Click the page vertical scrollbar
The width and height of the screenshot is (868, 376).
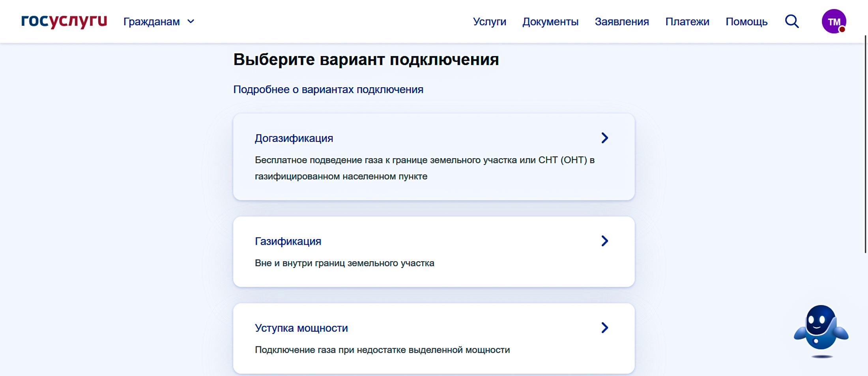coord(865,144)
